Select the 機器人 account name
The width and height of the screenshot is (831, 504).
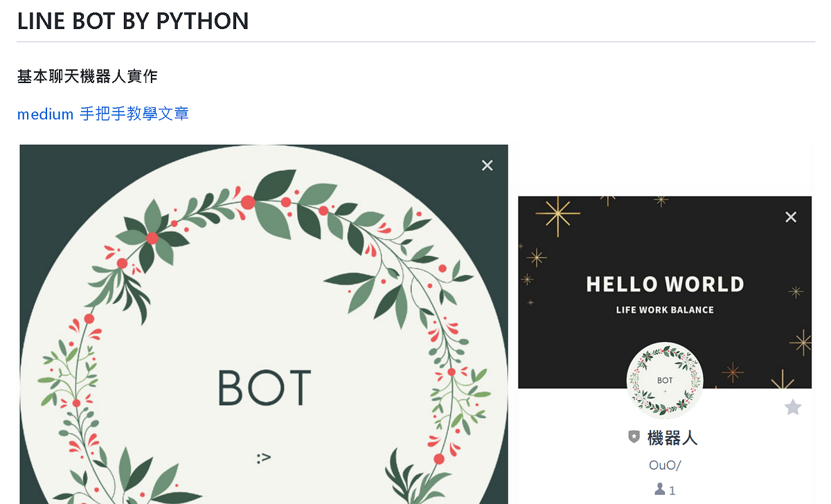click(x=672, y=438)
